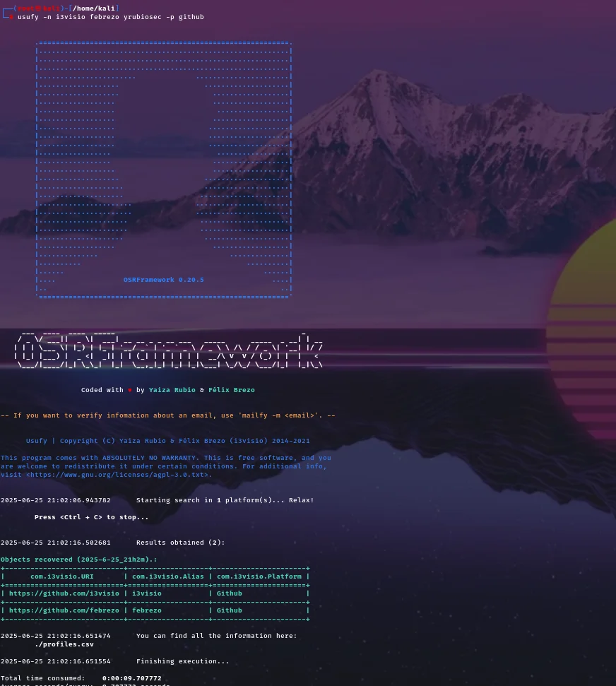
Task: Click the mailfy email verification hint line
Action: click(168, 415)
